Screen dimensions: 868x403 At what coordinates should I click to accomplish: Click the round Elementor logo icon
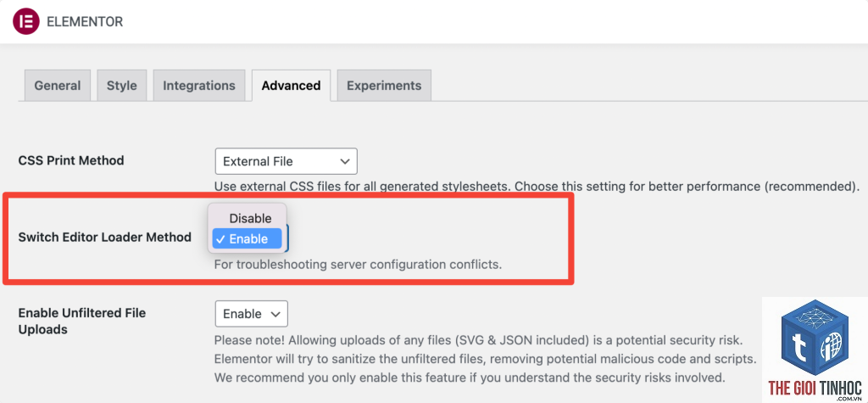[26, 21]
